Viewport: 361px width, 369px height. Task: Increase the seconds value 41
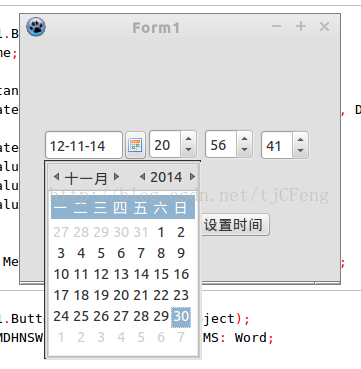300,139
